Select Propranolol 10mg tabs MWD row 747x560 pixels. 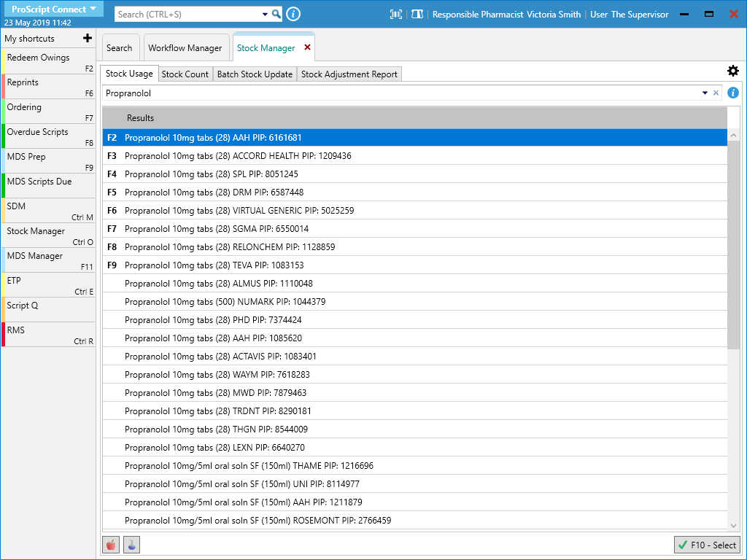click(x=415, y=392)
